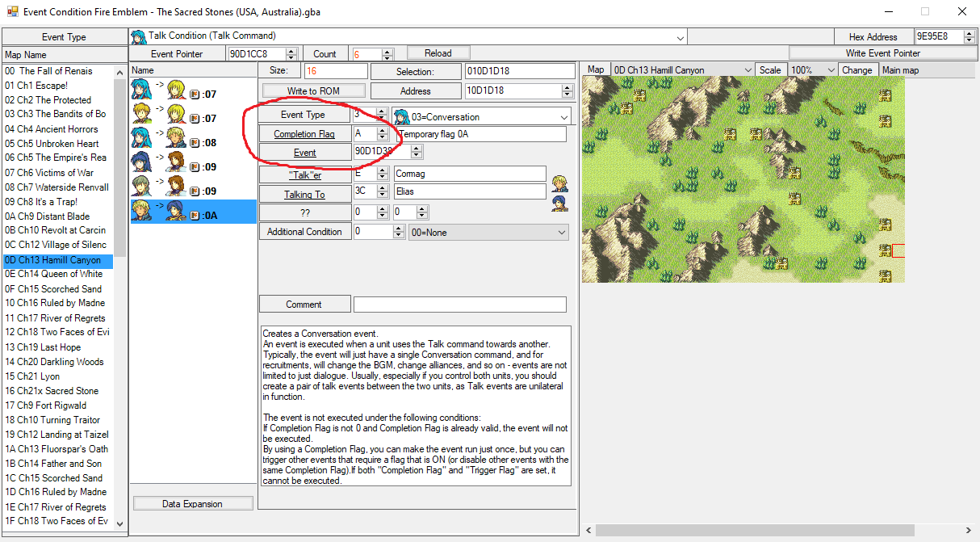This screenshot has width=980, height=542.
Task: Select the second talk event entry with flag :09
Action: [193, 191]
